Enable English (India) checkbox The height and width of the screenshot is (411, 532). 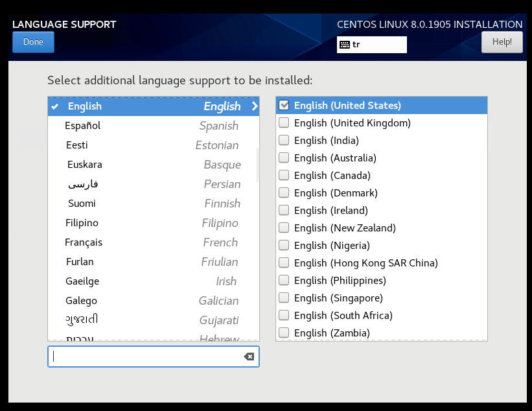click(x=284, y=140)
